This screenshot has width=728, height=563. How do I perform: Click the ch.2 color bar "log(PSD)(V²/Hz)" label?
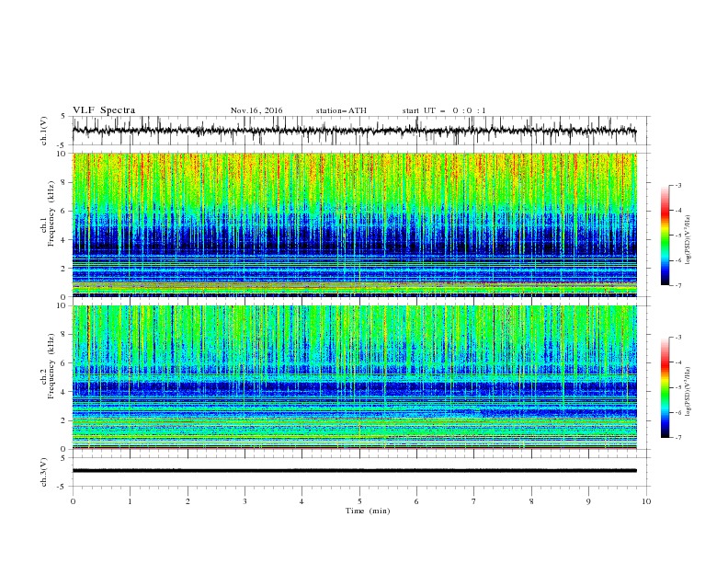[x=688, y=392]
